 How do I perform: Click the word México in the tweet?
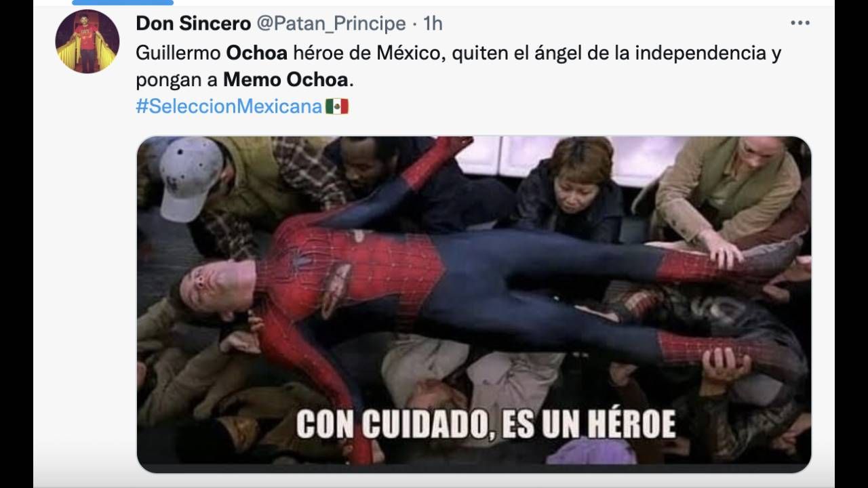click(x=410, y=53)
